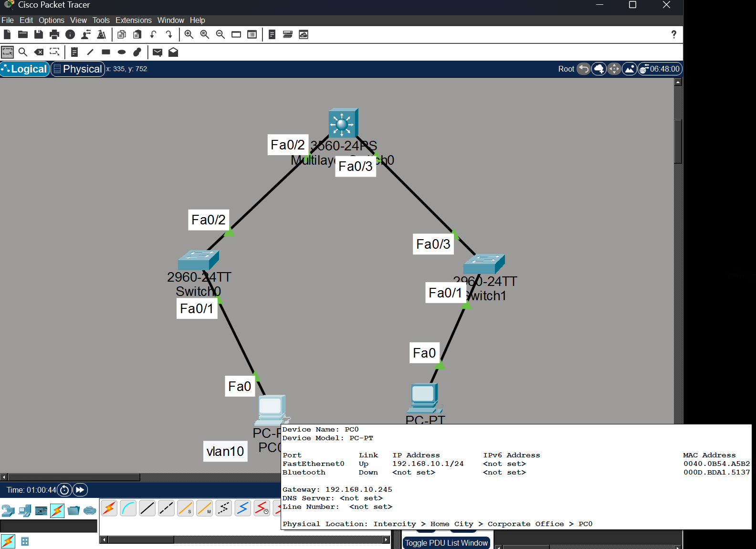Click the Add Simple PDU envelope icon
The height and width of the screenshot is (549, 756).
click(x=157, y=52)
